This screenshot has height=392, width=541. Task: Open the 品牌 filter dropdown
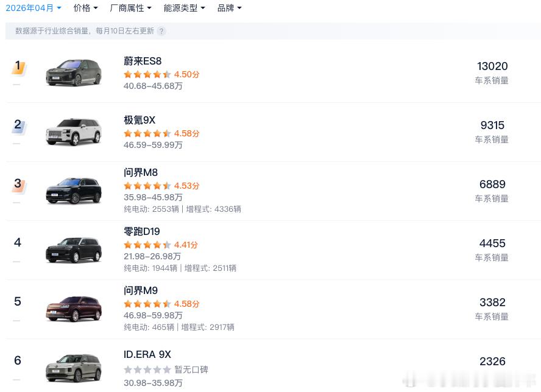tap(229, 8)
